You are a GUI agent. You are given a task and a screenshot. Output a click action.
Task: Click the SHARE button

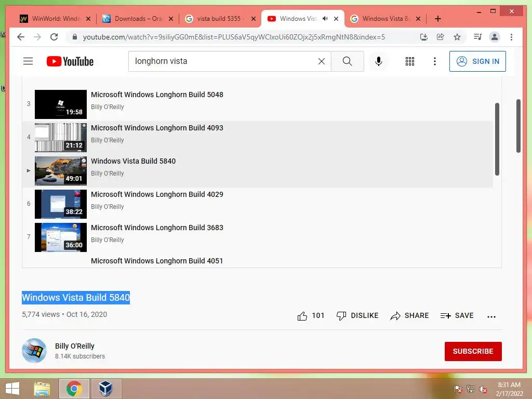(x=409, y=316)
